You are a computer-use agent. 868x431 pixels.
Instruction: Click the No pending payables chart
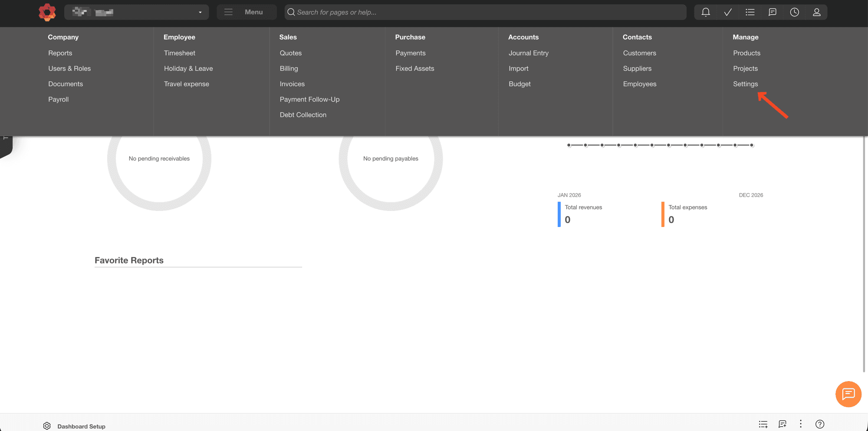pyautogui.click(x=391, y=159)
